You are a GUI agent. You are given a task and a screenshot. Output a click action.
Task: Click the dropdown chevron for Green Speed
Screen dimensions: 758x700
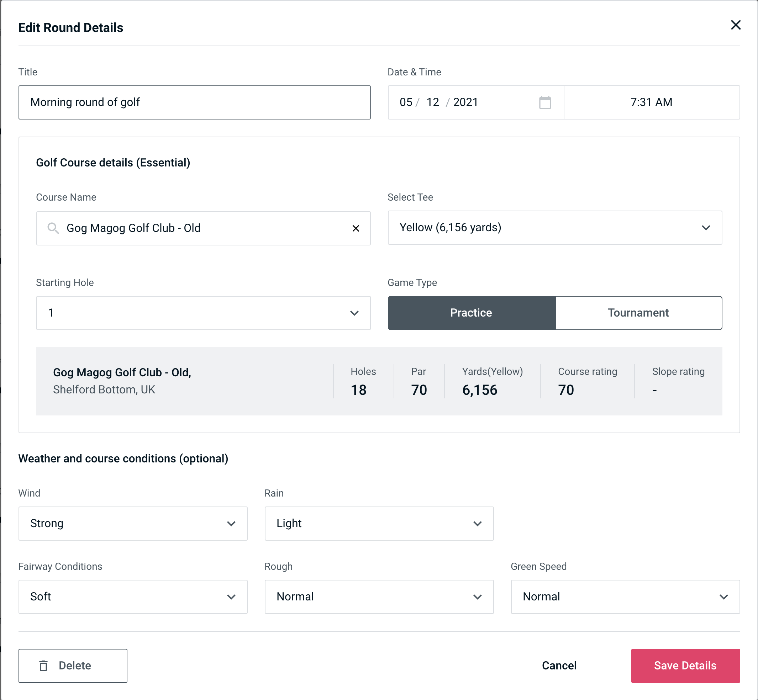(724, 596)
